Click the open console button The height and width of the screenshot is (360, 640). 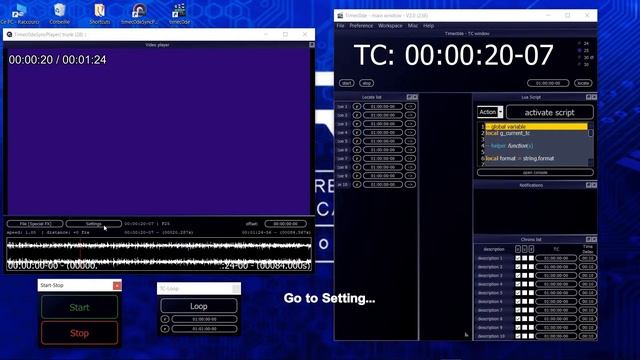point(535,173)
